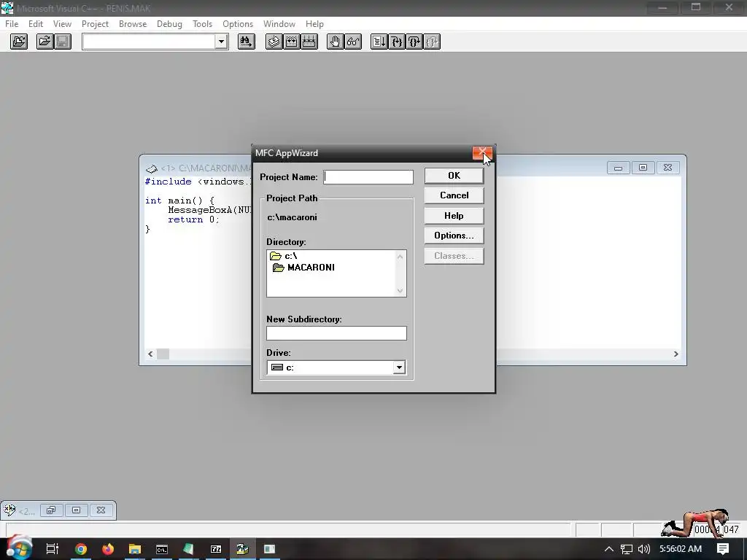The height and width of the screenshot is (560, 747).
Task: Close the C:\MACARONI code window
Action: 668,168
